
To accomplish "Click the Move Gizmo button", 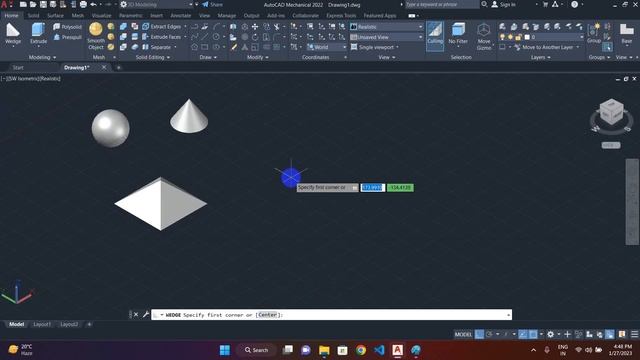I will [484, 37].
